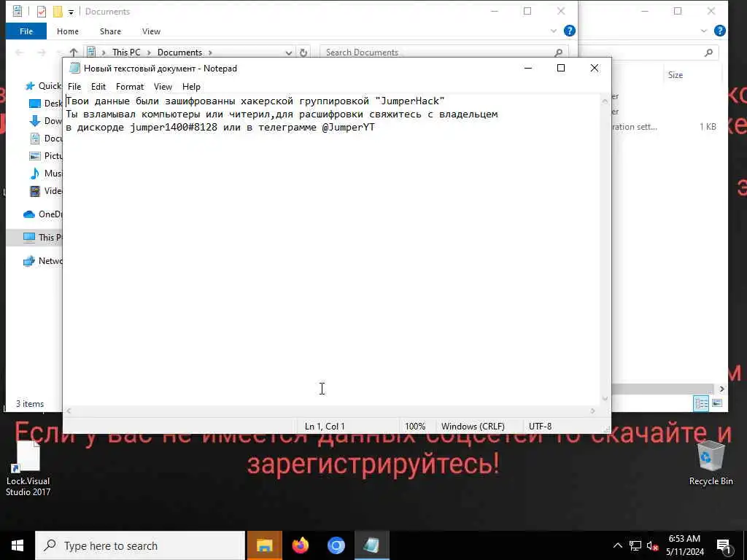
Task: Open the View ribbon tab in Explorer
Action: pyautogui.click(x=151, y=31)
